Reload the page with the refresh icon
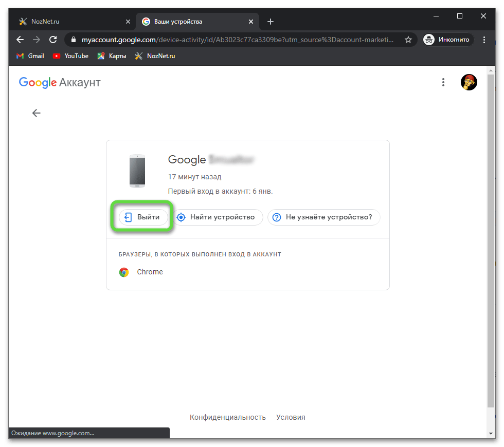The height and width of the screenshot is (447, 504). (52, 40)
